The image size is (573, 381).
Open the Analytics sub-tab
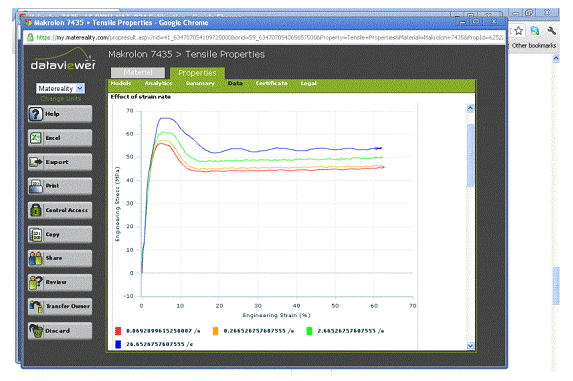pyautogui.click(x=158, y=83)
